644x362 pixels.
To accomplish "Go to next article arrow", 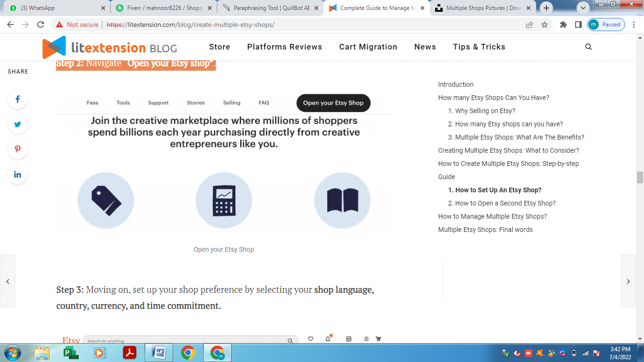I will tap(628, 281).
